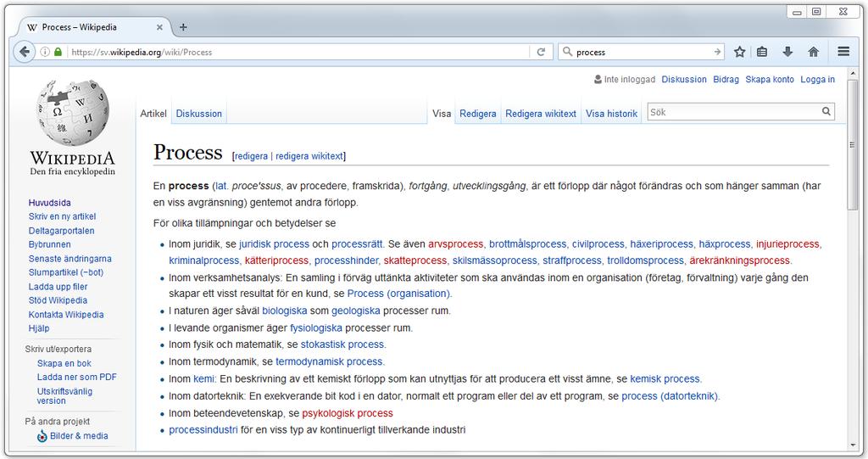Viewport: 868px width, 459px height.
Task: Open the hamburger menu of the browser
Action: point(843,52)
